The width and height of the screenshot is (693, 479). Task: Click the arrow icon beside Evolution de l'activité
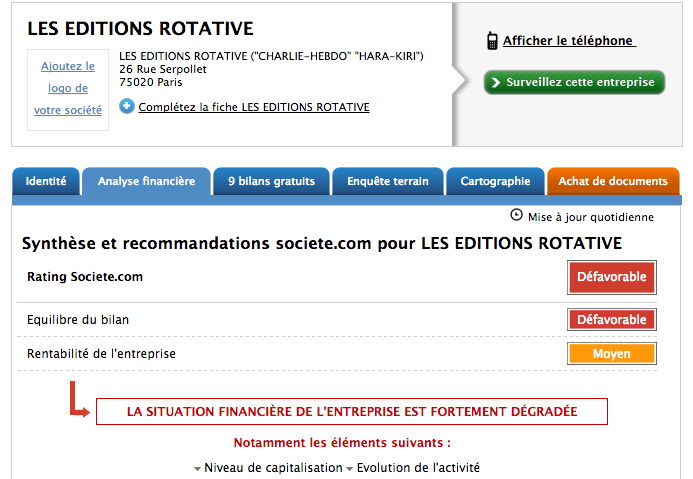click(x=350, y=468)
